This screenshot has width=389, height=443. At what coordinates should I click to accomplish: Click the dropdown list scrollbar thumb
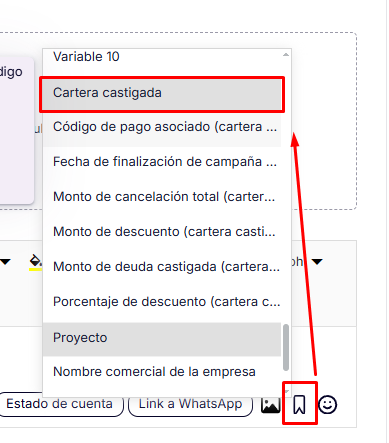point(286,347)
